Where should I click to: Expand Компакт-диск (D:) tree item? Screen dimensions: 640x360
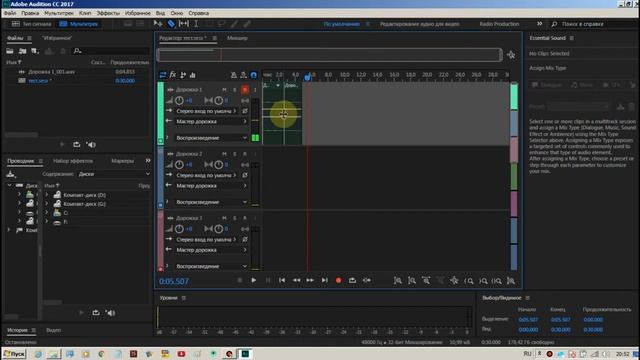(47, 195)
